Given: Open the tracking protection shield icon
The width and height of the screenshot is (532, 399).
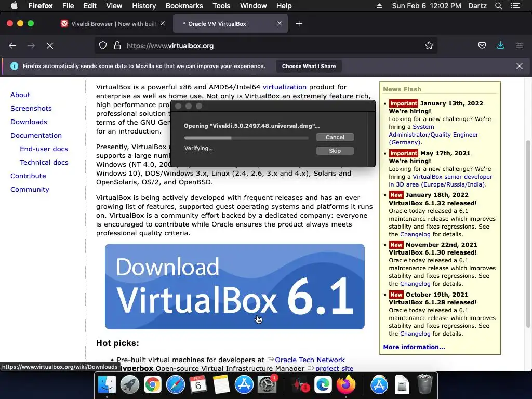Looking at the screenshot, I should click(x=103, y=46).
